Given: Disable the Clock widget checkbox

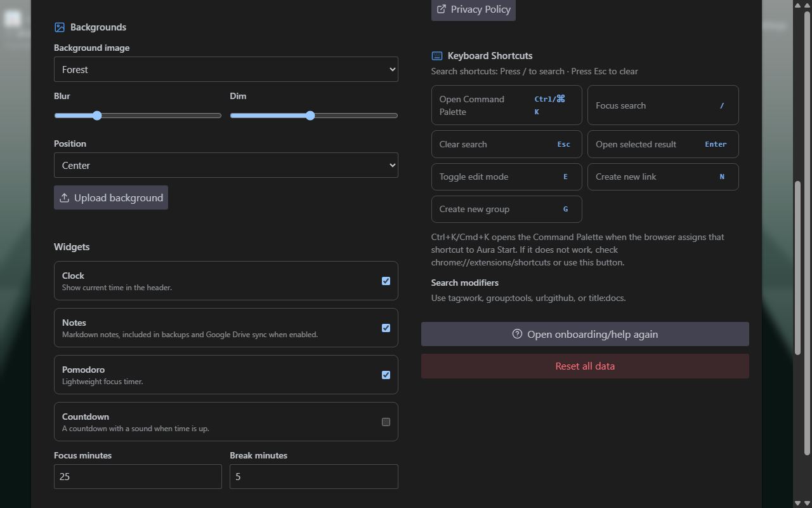Looking at the screenshot, I should pyautogui.click(x=386, y=281).
